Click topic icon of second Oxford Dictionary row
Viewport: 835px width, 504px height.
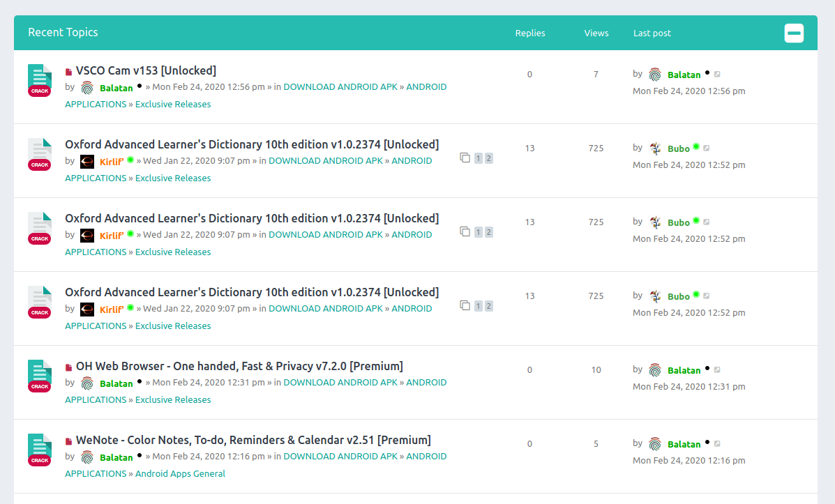(40, 228)
